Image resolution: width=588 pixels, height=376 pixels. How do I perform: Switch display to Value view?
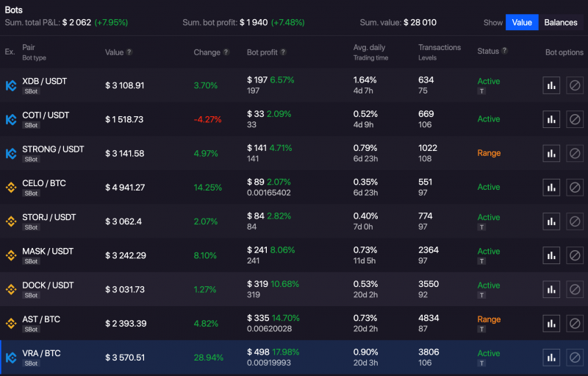coord(522,22)
